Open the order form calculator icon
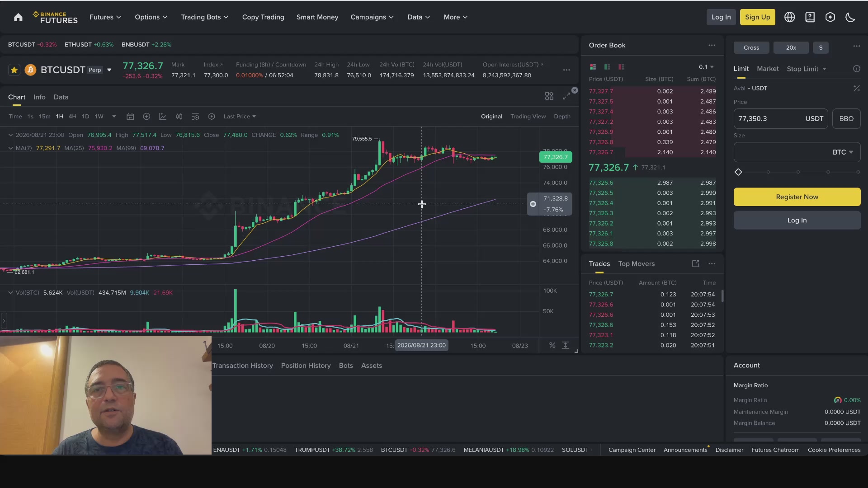The height and width of the screenshot is (488, 868). click(x=856, y=89)
